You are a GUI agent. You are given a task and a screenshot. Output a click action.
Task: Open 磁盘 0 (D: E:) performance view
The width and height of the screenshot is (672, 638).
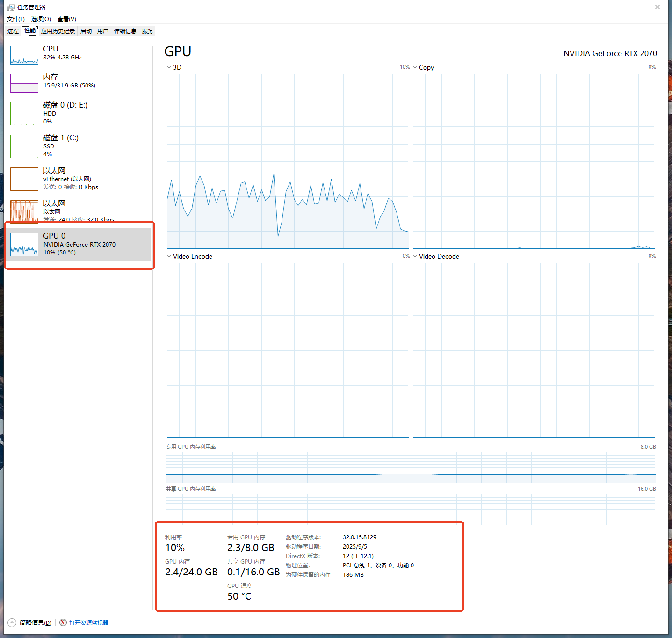[x=65, y=105]
